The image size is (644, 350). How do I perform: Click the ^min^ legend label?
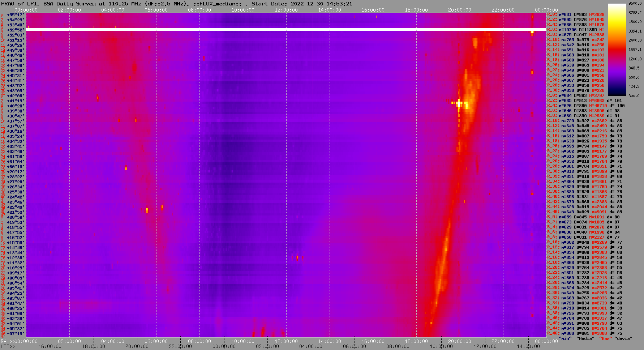point(565,338)
